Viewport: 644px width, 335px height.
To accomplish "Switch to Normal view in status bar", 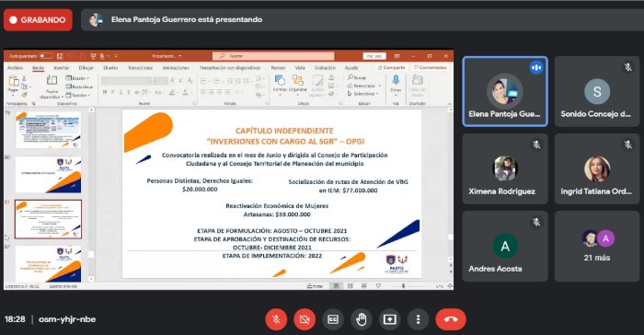I will point(336,285).
